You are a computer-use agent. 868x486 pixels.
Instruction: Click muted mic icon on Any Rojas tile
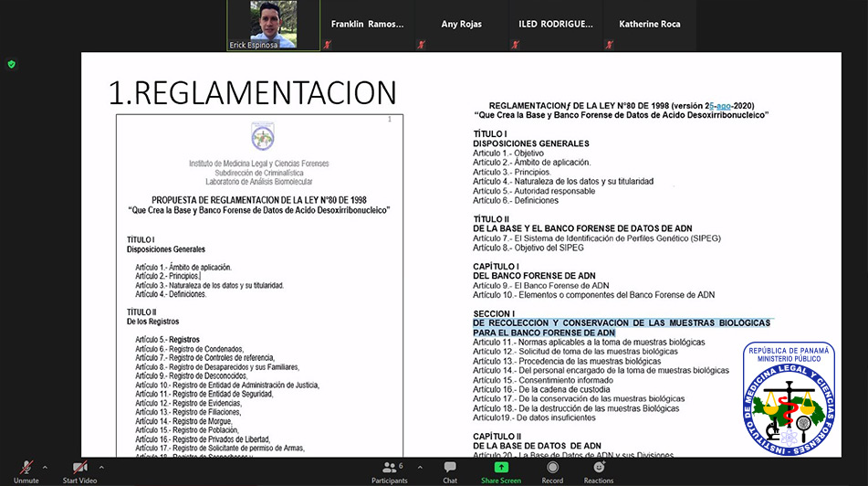coord(422,45)
